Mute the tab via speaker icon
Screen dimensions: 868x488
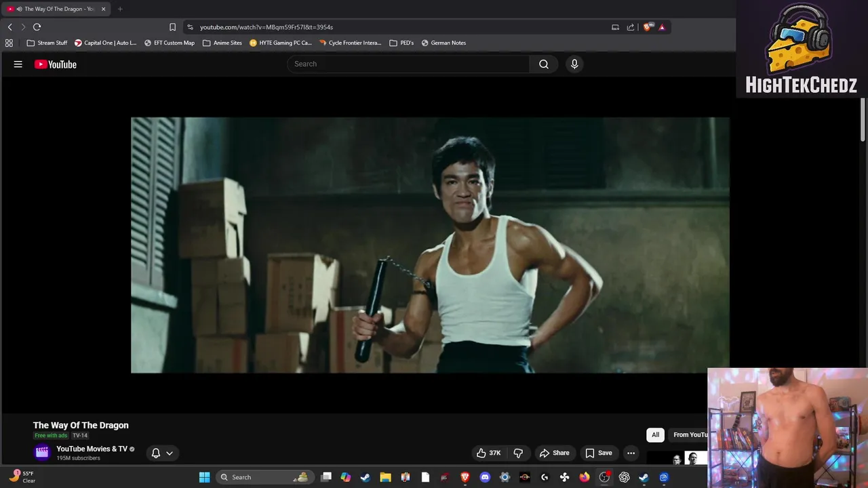pos(19,9)
